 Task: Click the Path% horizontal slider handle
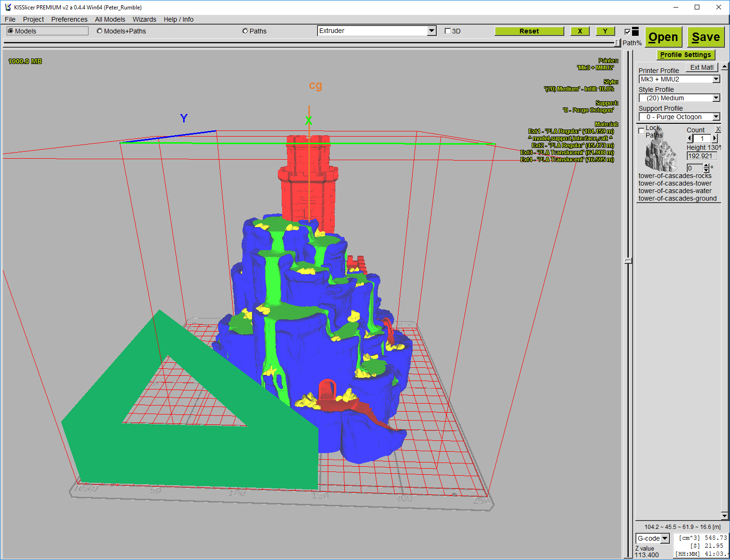[617, 43]
